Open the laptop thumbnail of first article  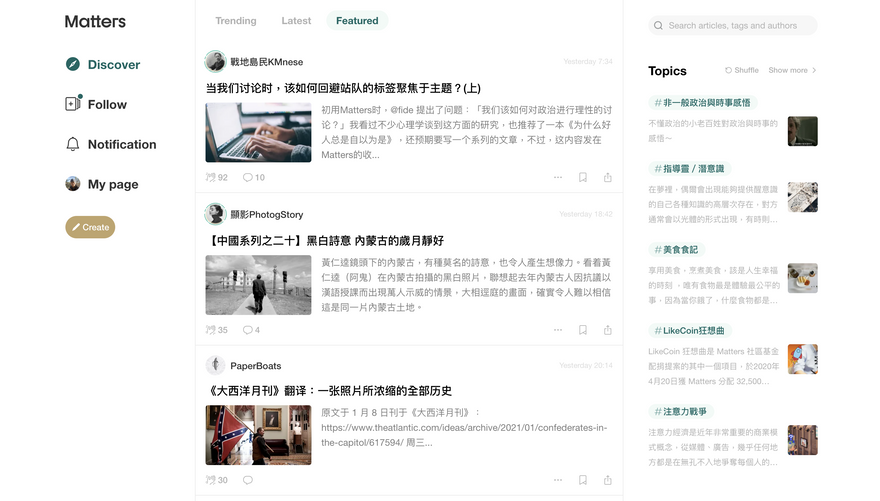click(258, 133)
